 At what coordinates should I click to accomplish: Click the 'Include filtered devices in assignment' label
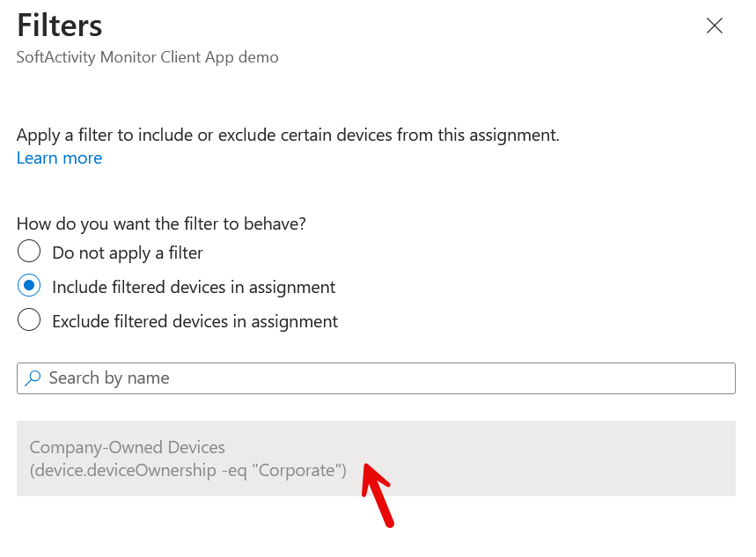point(194,288)
